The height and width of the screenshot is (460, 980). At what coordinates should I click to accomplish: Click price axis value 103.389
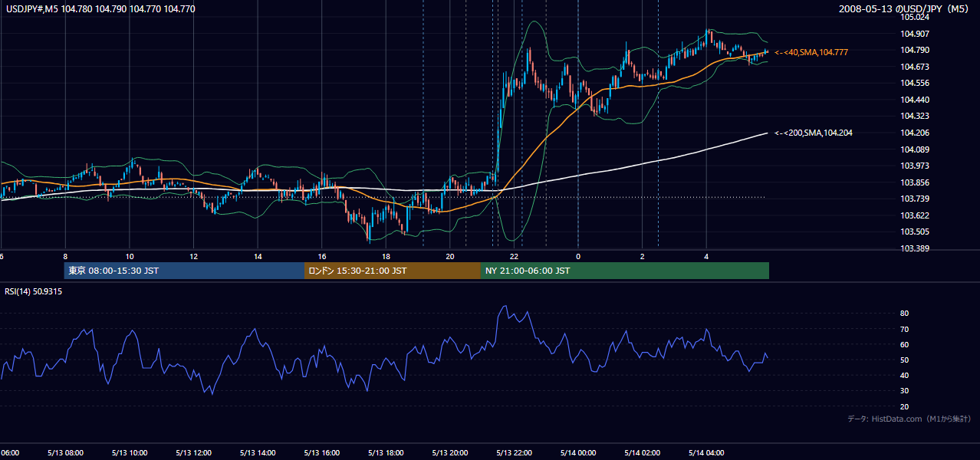coord(915,248)
